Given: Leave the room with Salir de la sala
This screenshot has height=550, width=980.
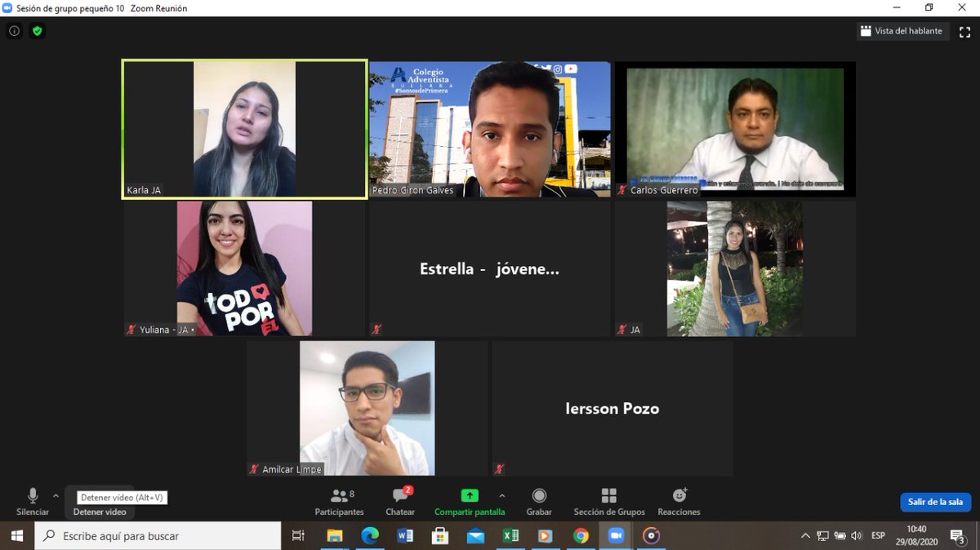Looking at the screenshot, I should click(x=935, y=502).
